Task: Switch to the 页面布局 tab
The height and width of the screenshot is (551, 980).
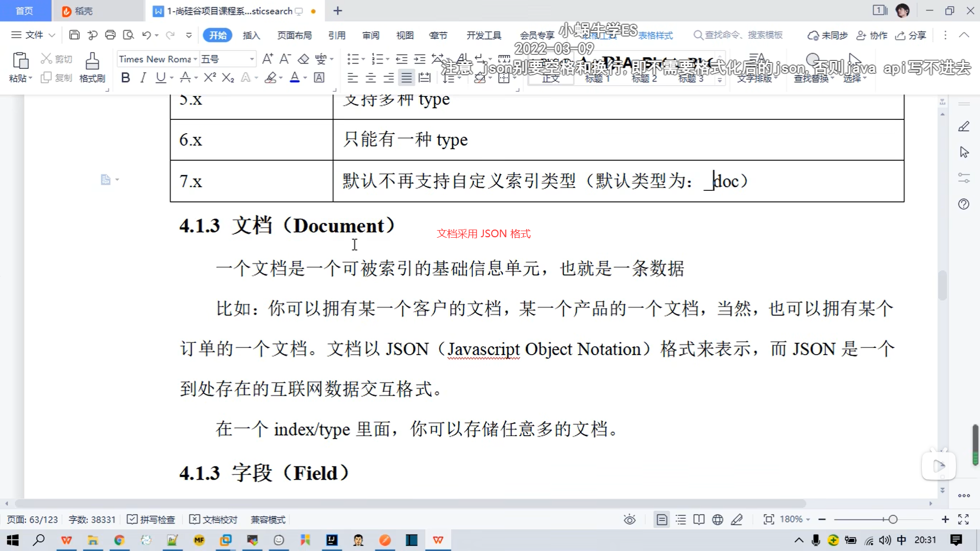Action: [x=294, y=35]
